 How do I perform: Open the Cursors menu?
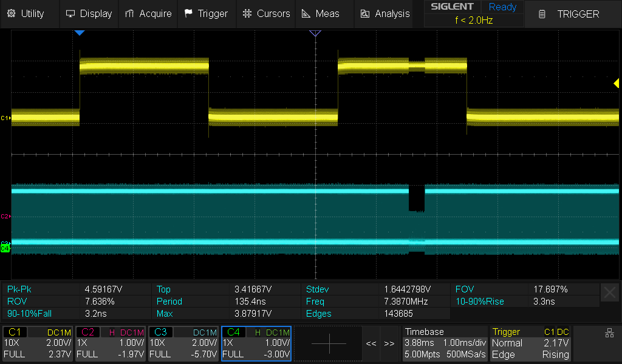[266, 13]
